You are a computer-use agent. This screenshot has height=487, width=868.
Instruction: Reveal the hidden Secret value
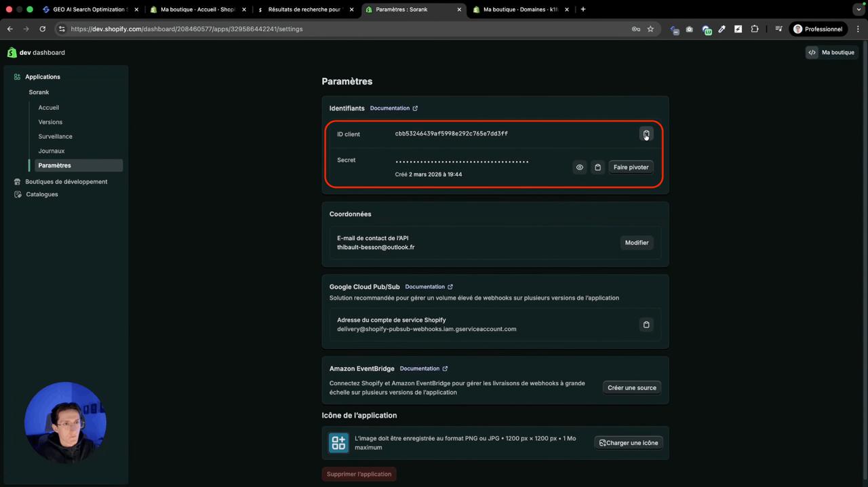click(x=580, y=167)
